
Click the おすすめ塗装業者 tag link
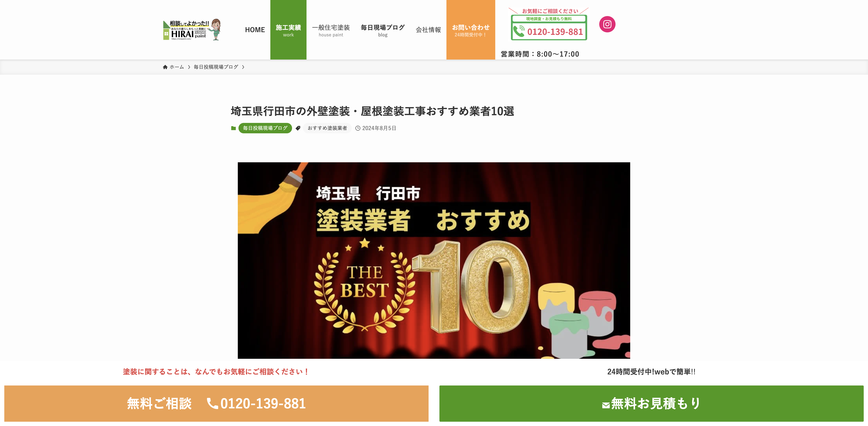pos(327,128)
